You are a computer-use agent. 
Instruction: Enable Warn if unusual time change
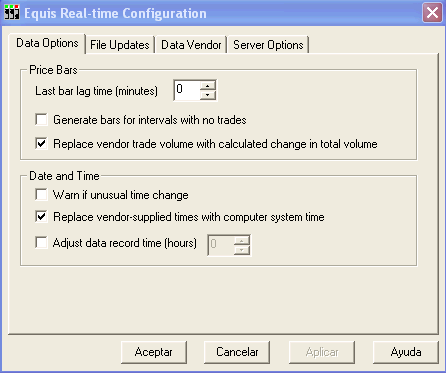coord(41,194)
